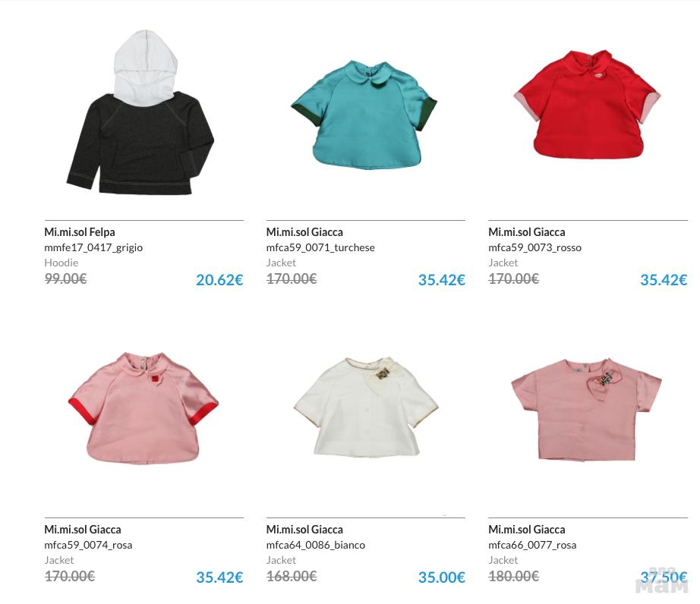
Task: Open the red jacket product image
Action: click(x=587, y=105)
